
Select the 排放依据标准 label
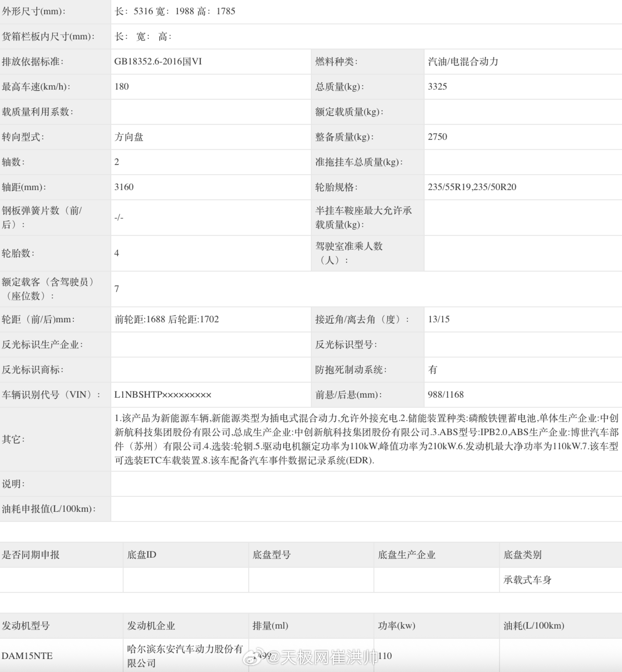(x=32, y=61)
